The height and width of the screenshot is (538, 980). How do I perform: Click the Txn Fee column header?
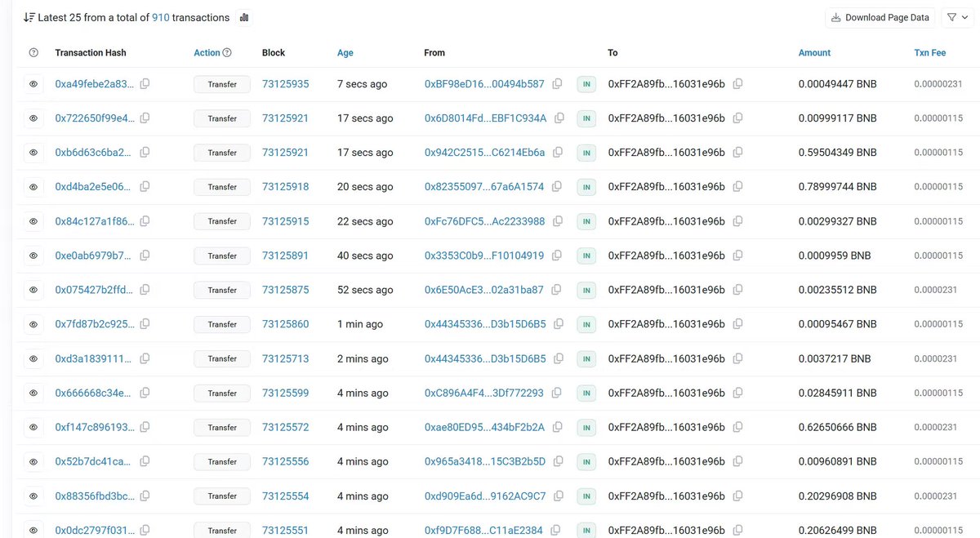(930, 52)
